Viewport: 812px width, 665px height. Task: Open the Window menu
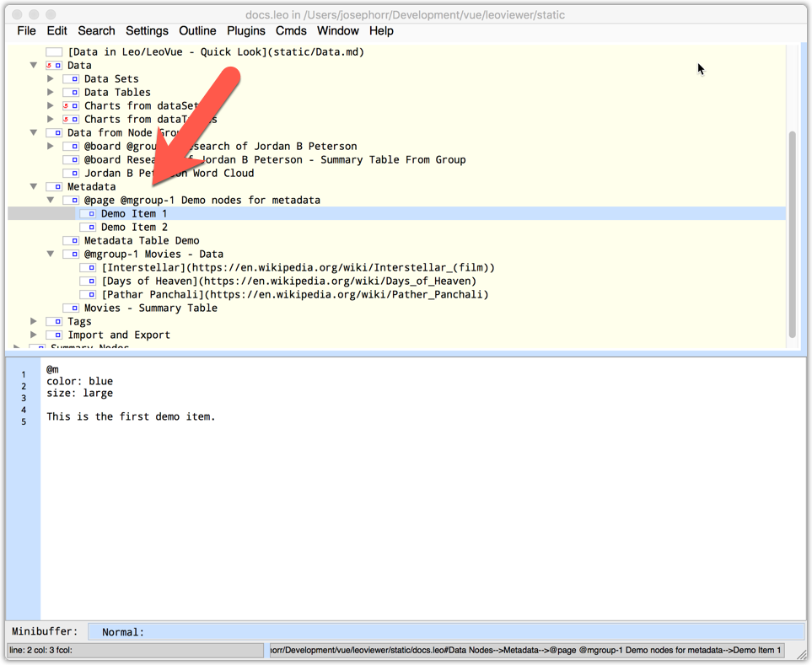coord(337,30)
